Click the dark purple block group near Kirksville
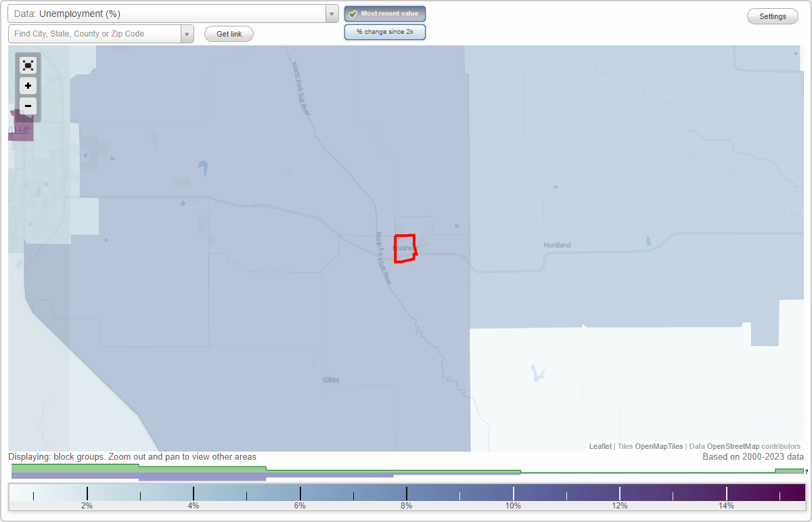812x522 pixels. [21, 128]
